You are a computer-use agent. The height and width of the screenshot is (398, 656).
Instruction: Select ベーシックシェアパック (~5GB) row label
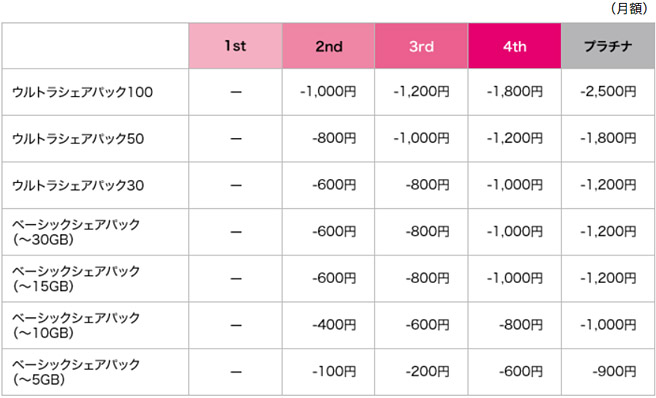pos(76,372)
